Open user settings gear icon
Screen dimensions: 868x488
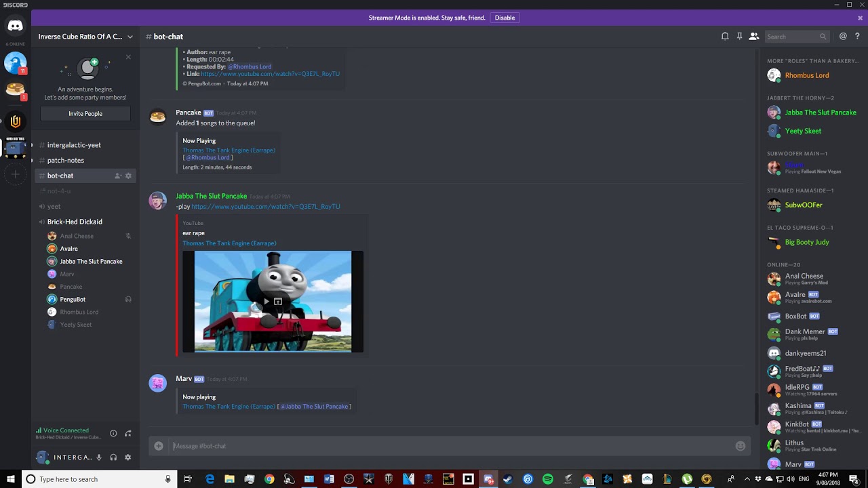click(x=127, y=457)
